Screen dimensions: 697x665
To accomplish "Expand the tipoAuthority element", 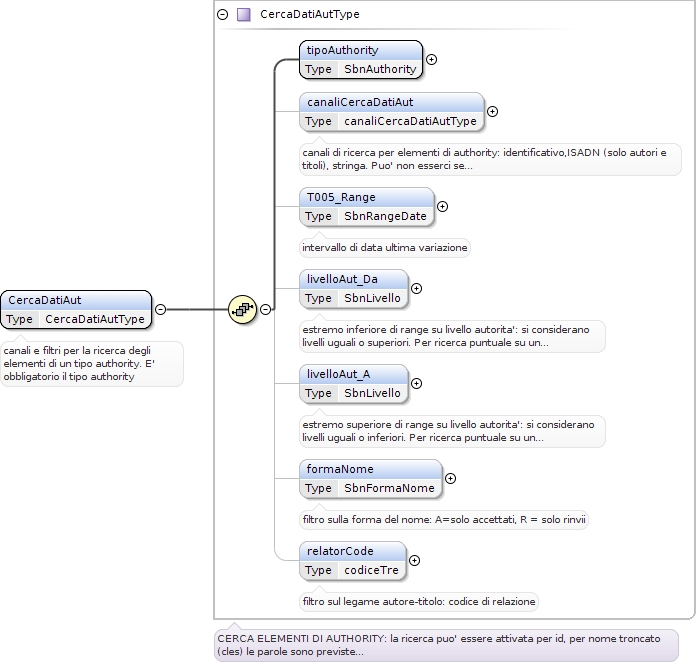I will (x=431, y=60).
